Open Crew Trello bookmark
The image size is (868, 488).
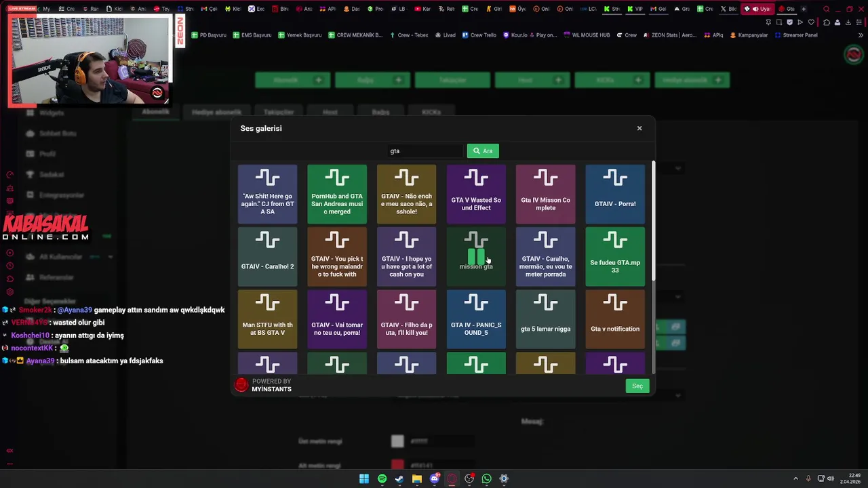479,35
